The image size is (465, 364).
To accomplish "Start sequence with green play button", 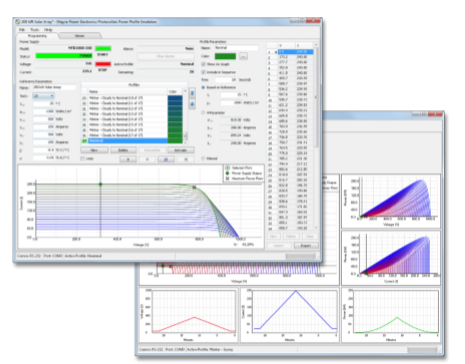I will pyautogui.click(x=128, y=159).
